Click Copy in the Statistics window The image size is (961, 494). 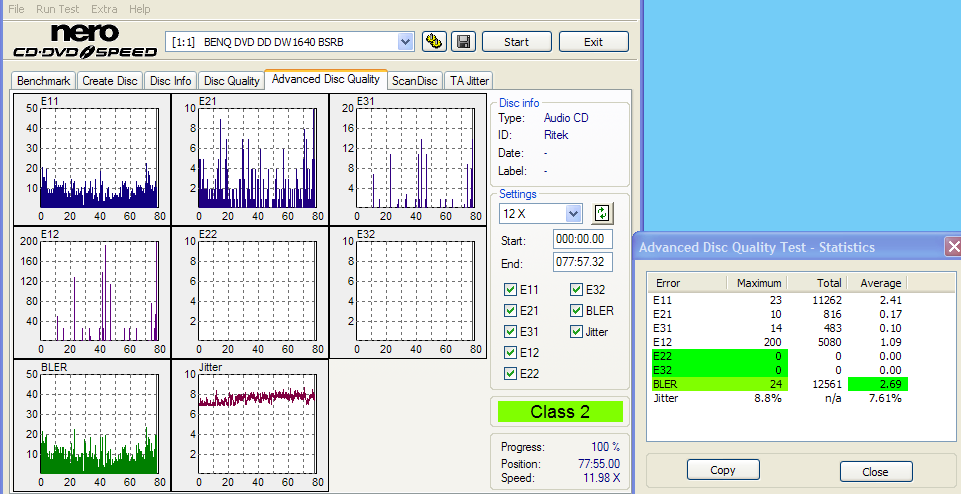(x=723, y=470)
